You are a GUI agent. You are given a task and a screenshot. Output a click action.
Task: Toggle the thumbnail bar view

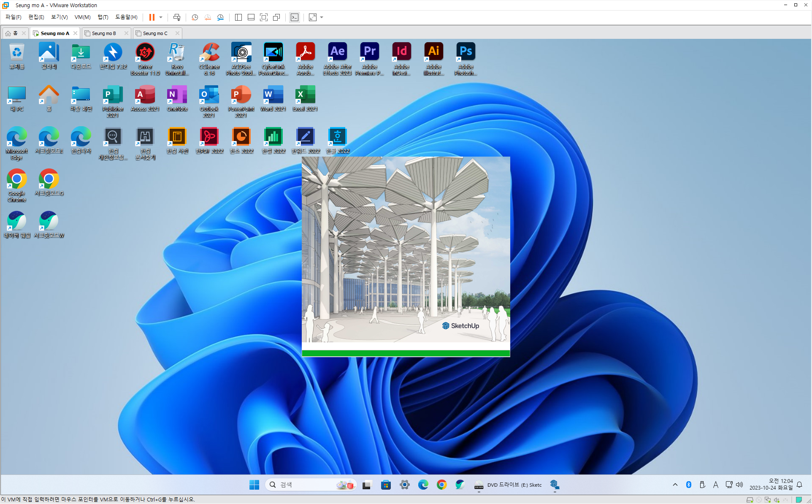coord(251,17)
